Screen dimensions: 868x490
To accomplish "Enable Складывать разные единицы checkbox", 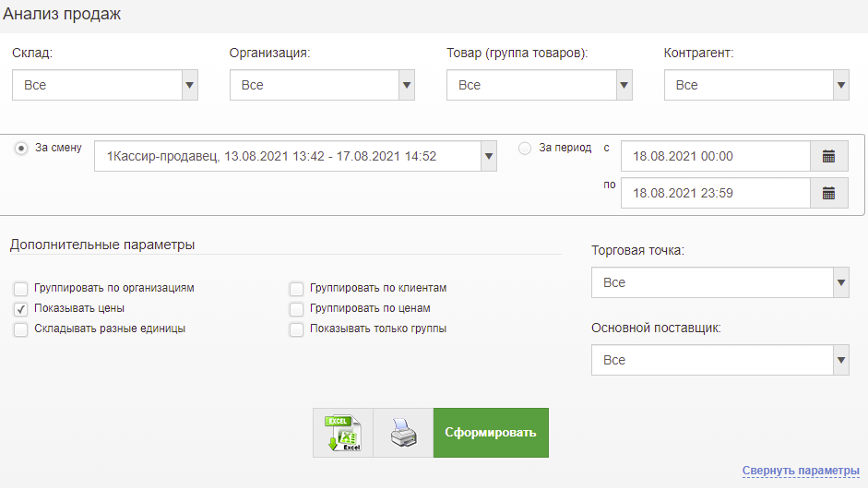I will click(21, 330).
